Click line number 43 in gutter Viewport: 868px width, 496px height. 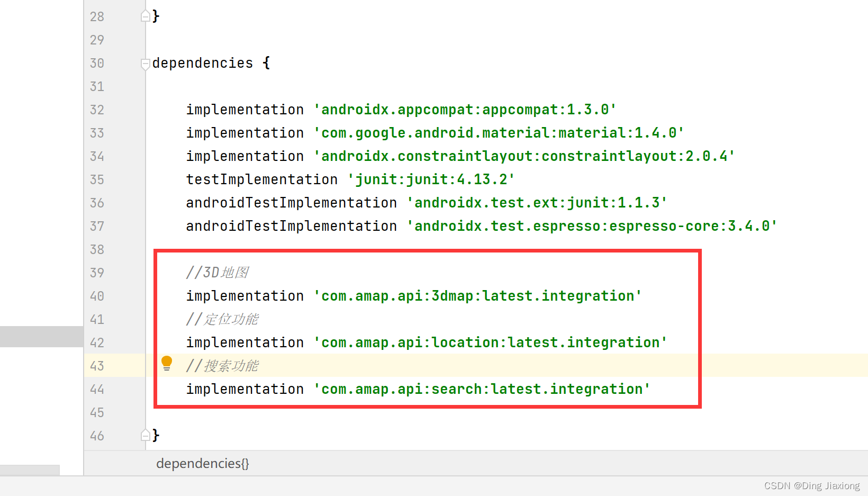tap(97, 366)
